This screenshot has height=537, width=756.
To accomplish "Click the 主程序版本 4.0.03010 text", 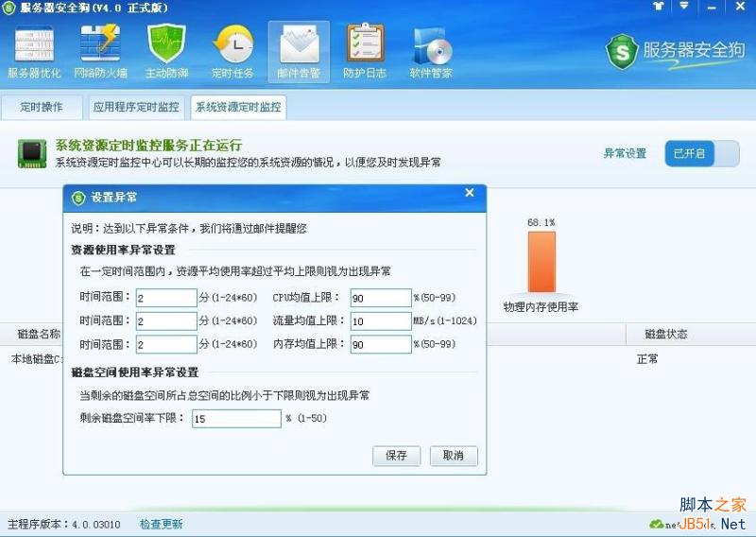I will (64, 525).
